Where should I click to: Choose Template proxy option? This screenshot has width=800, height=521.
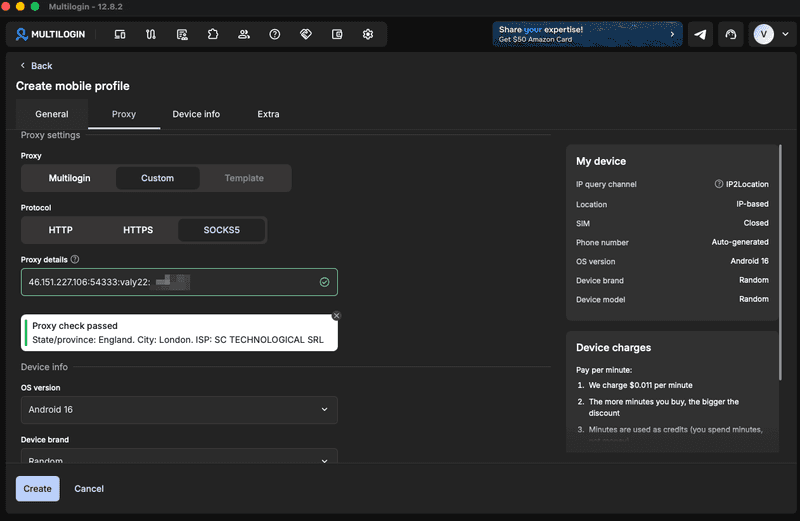[244, 178]
